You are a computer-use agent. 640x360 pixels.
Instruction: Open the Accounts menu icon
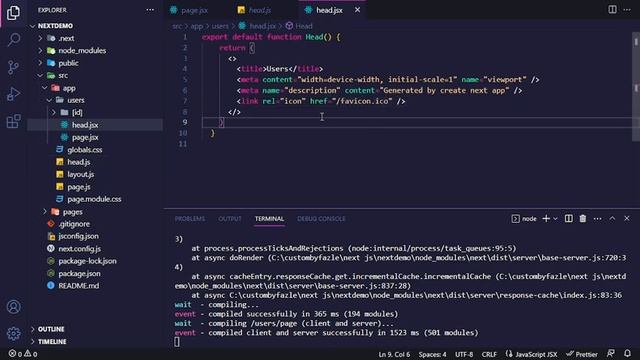click(13, 307)
